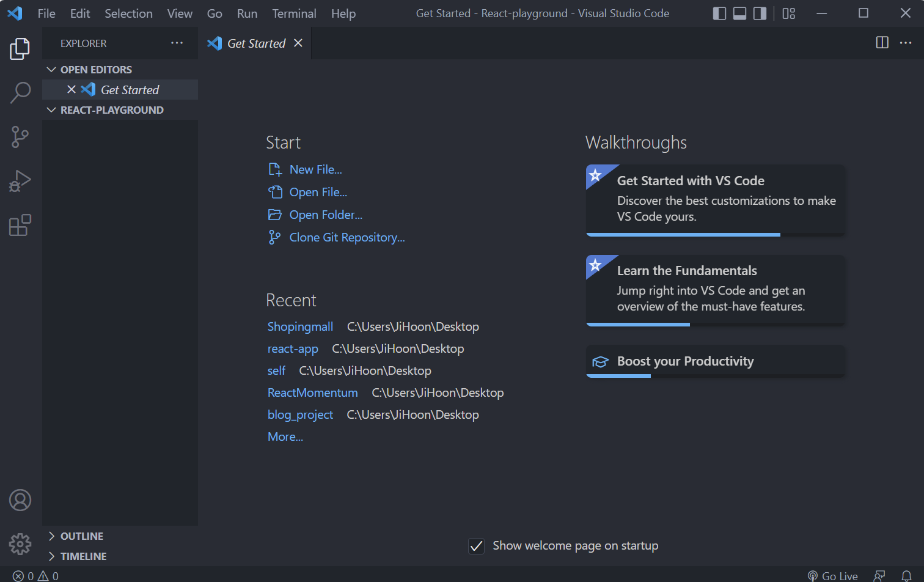924x582 pixels.
Task: Open Explorer Views and More Actions ellipsis
Action: 177,43
